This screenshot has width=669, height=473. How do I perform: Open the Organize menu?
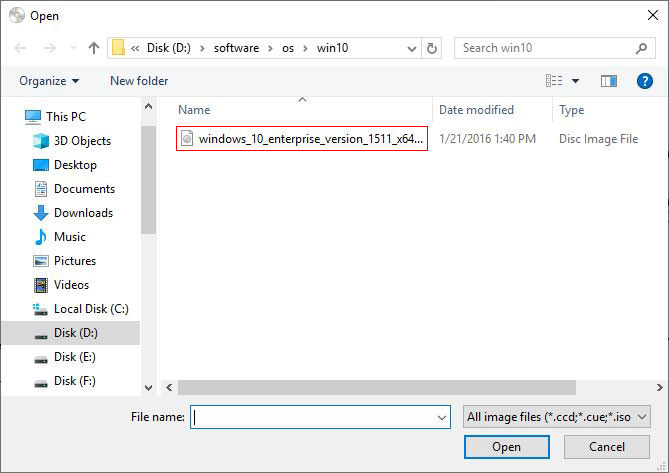[49, 81]
